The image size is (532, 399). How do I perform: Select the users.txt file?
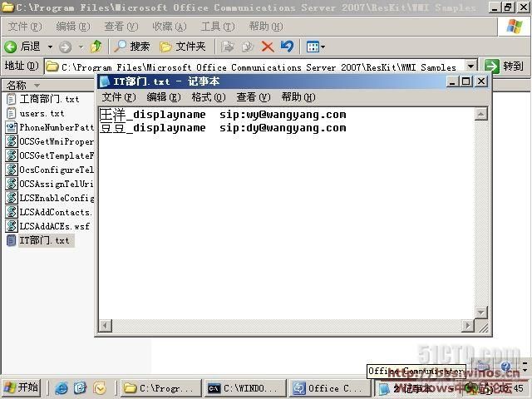coord(35,113)
